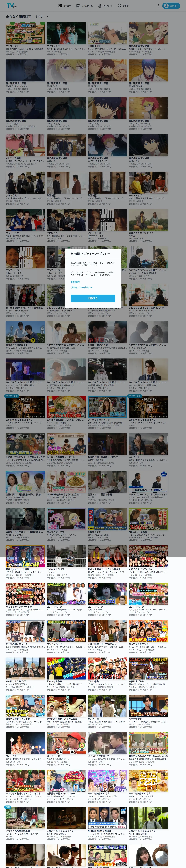Open the 高橋愛の韓国ワンダフルジャーニー thumbnail
Viewport: 186px width, 868px height.
coord(66,781)
